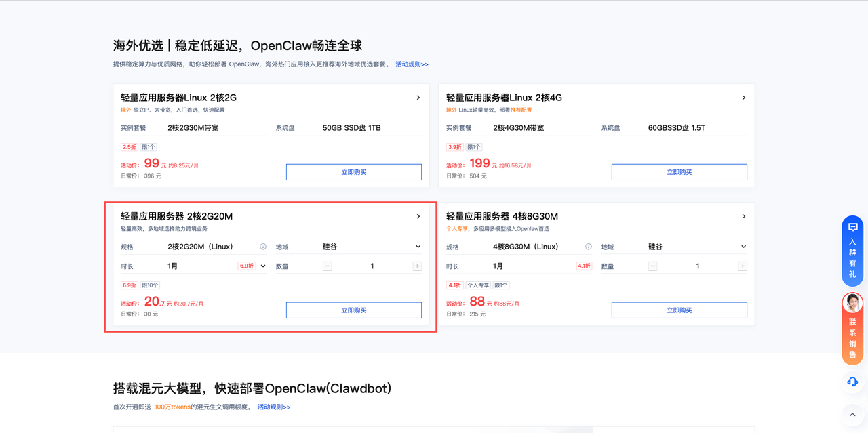The width and height of the screenshot is (868, 433).
Task: Click 联系销售 avatar button
Action: point(852,329)
